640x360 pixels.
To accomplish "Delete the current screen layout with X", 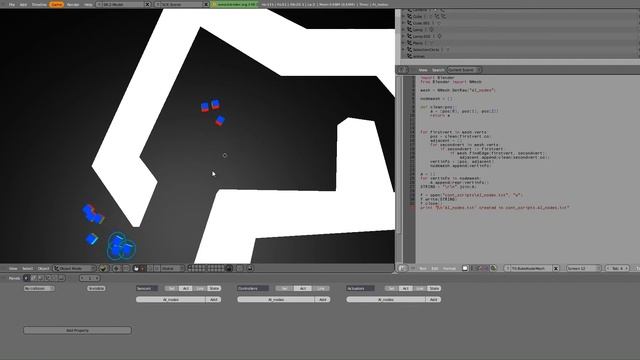I will tap(147, 4).
